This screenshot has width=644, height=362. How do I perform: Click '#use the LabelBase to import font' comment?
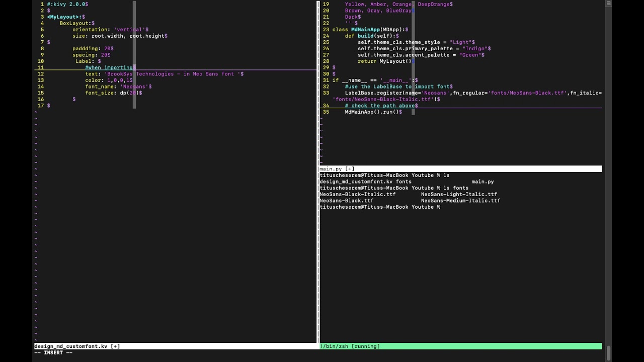tap(398, 86)
